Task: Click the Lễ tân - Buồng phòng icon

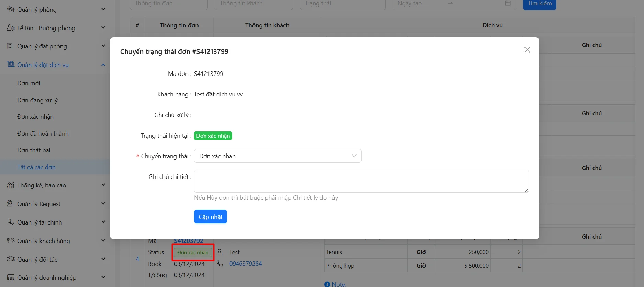Action: 10,28
